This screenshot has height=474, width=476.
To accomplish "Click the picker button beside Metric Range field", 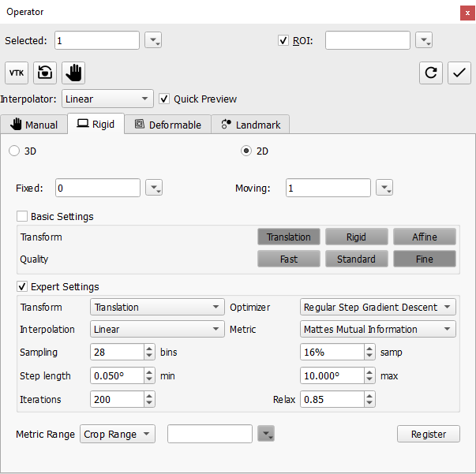I will [x=266, y=434].
